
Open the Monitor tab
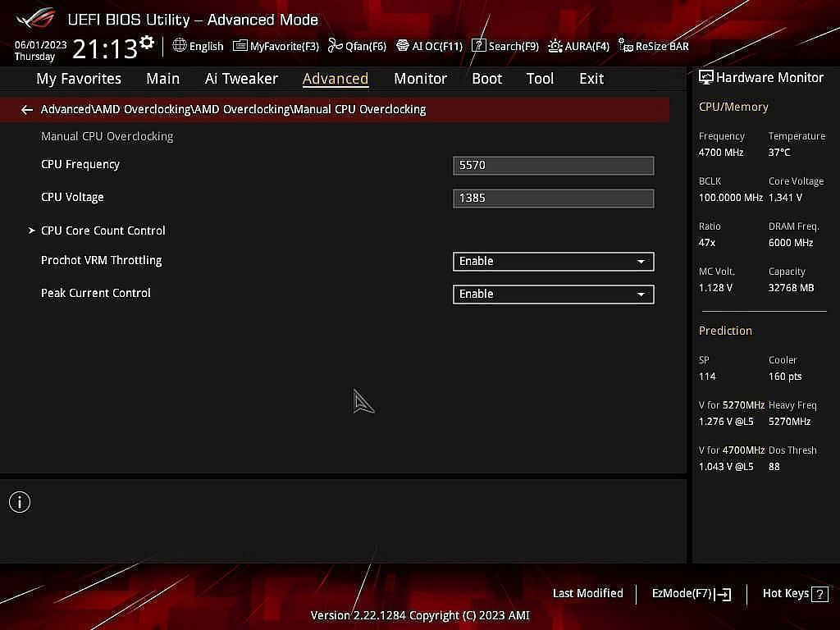coord(421,79)
